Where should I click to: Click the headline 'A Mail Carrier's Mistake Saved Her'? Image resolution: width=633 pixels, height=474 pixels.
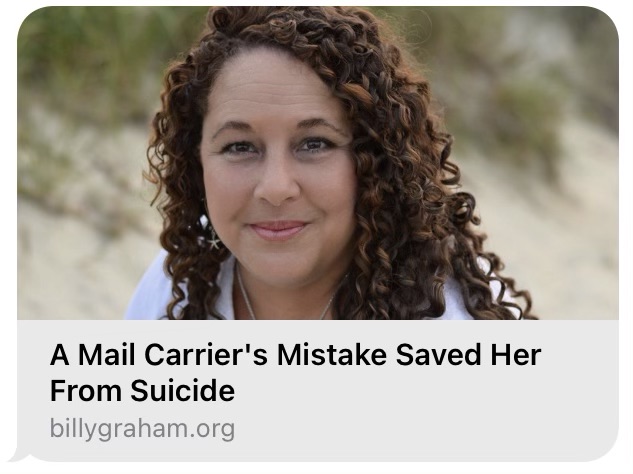(295, 355)
